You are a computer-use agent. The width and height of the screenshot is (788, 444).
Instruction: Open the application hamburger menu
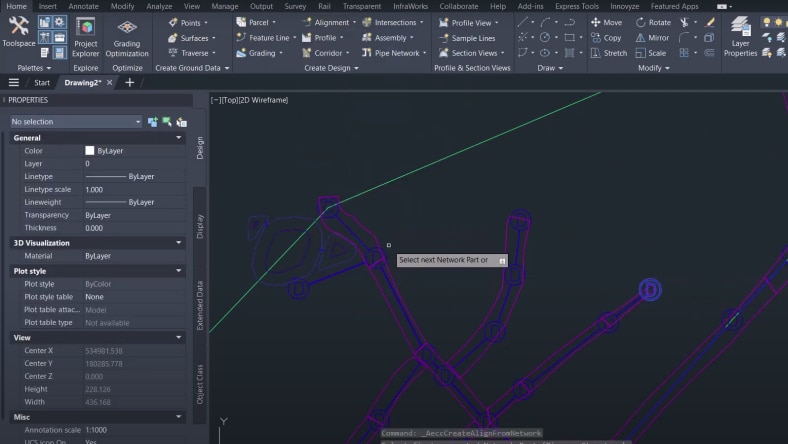click(x=14, y=82)
